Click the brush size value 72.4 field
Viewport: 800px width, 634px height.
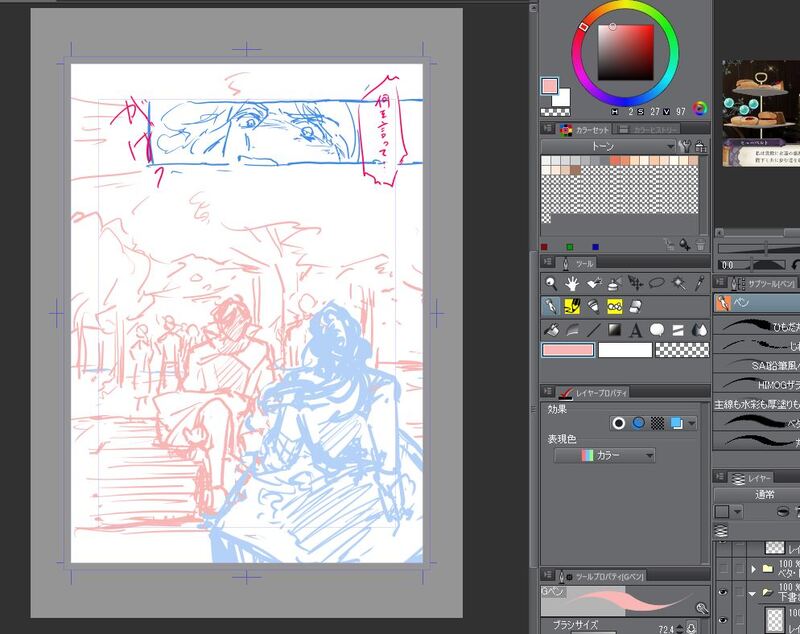click(x=667, y=629)
